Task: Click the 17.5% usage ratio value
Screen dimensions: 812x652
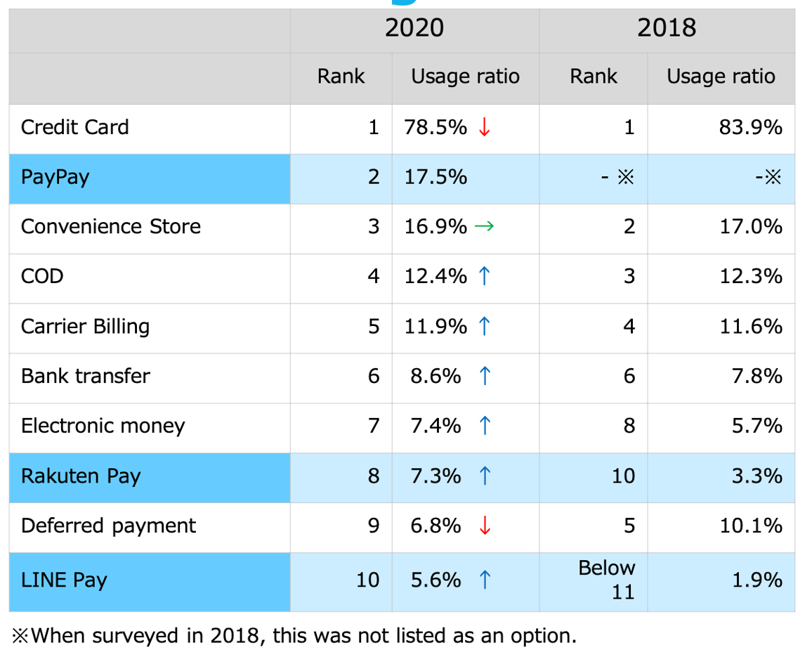Action: (x=436, y=177)
